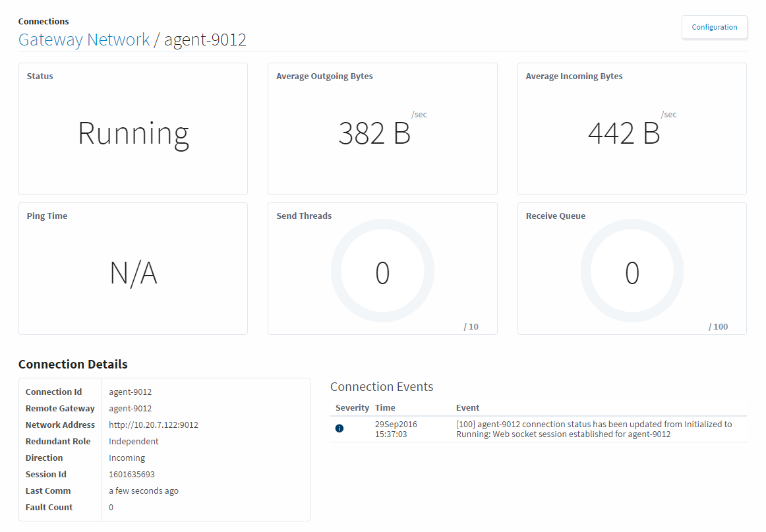
Task: Click the Connection Details heading
Action: (x=73, y=365)
